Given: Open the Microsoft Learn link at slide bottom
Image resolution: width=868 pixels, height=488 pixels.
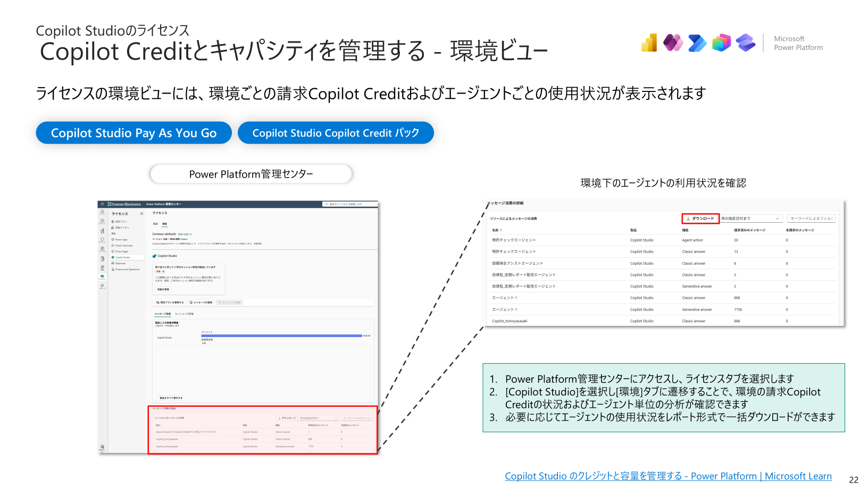Looking at the screenshot, I should tap(668, 476).
